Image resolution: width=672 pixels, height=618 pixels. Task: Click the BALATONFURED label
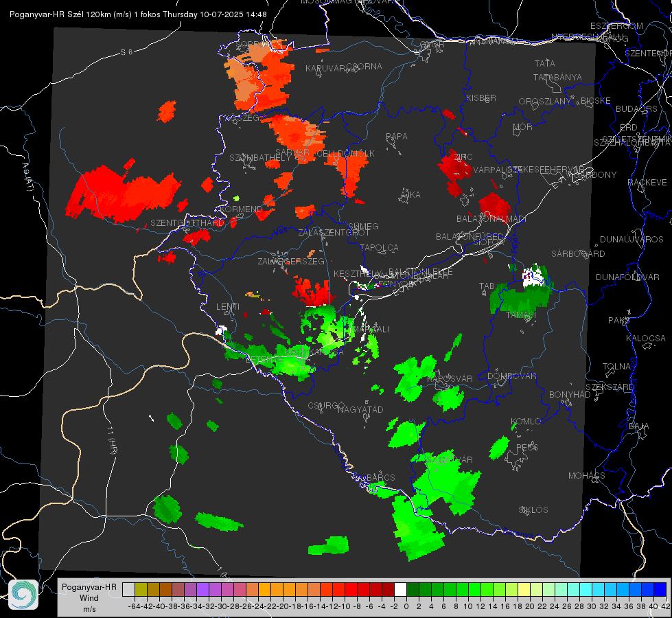pos(470,236)
